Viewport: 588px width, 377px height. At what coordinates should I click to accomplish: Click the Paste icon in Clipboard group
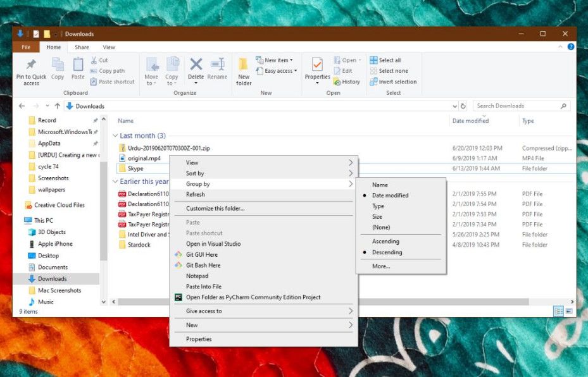tap(78, 65)
